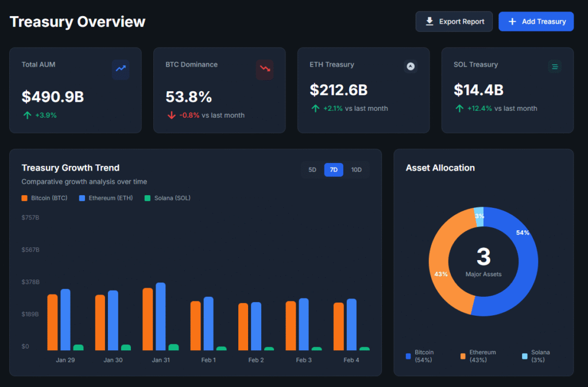
Task: Click the green up arrow beside +12.4%
Action: coord(459,109)
